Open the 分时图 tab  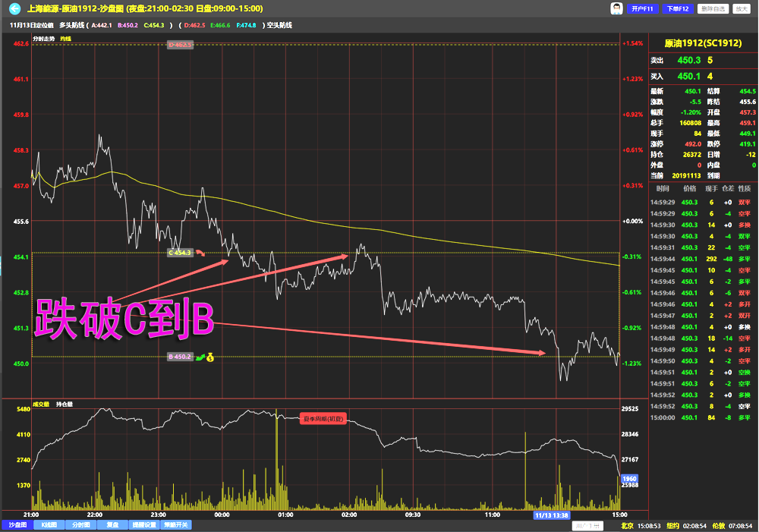coord(80,524)
